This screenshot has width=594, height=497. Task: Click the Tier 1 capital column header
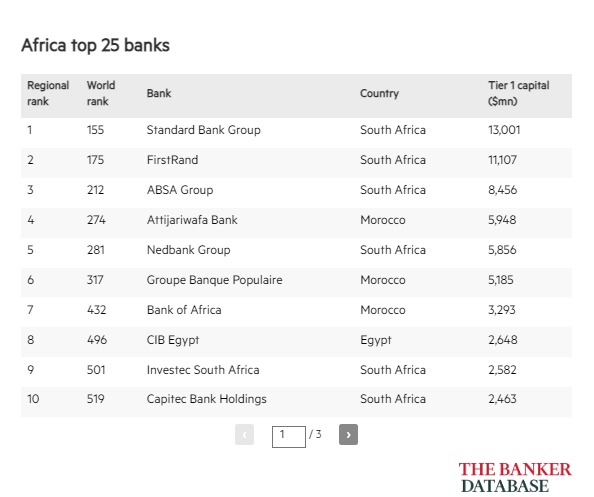pyautogui.click(x=519, y=93)
